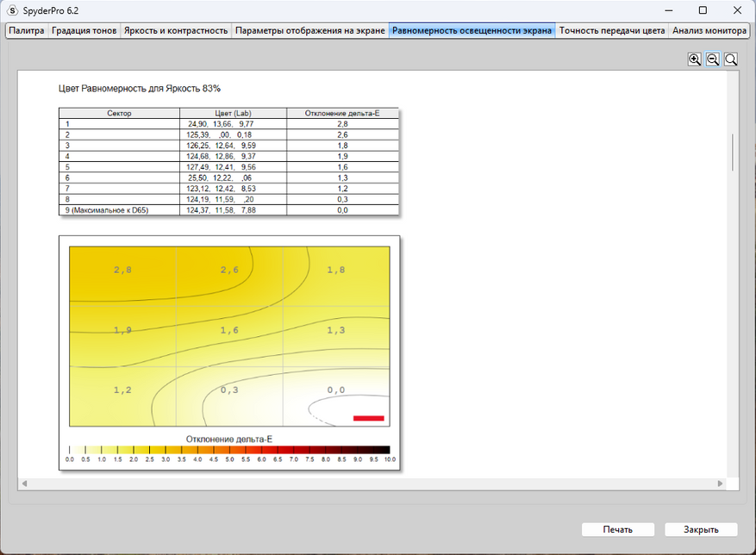Viewport: 756px width, 555px height.
Task: Select Равномерность освещенности экрана tab
Action: (x=472, y=30)
